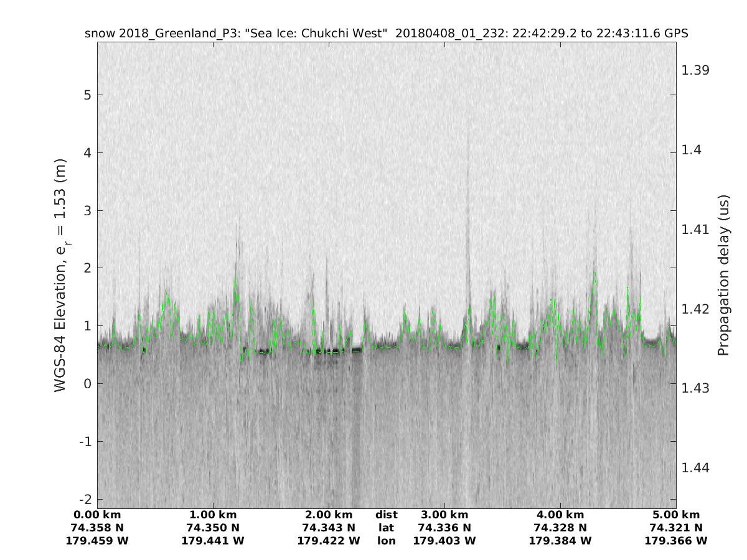The height and width of the screenshot is (560, 747).
Task: Click the 1.42 propagation delay tick
Action: point(695,309)
